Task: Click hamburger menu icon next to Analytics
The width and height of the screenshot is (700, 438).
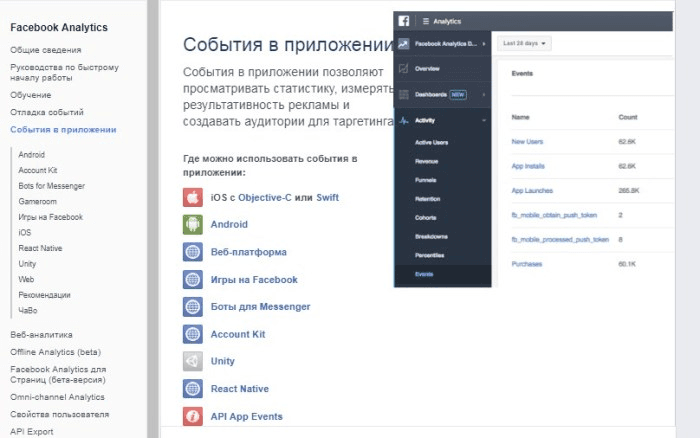Action: [426, 21]
